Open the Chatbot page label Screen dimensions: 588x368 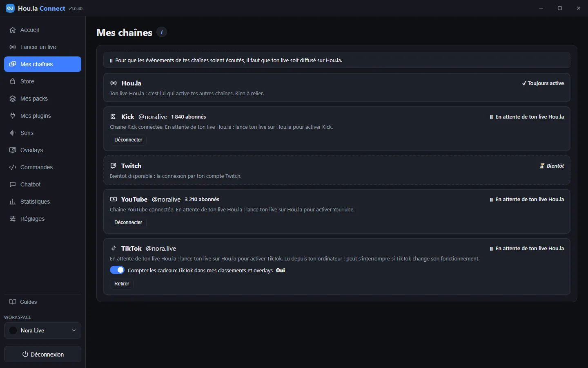coord(30,184)
